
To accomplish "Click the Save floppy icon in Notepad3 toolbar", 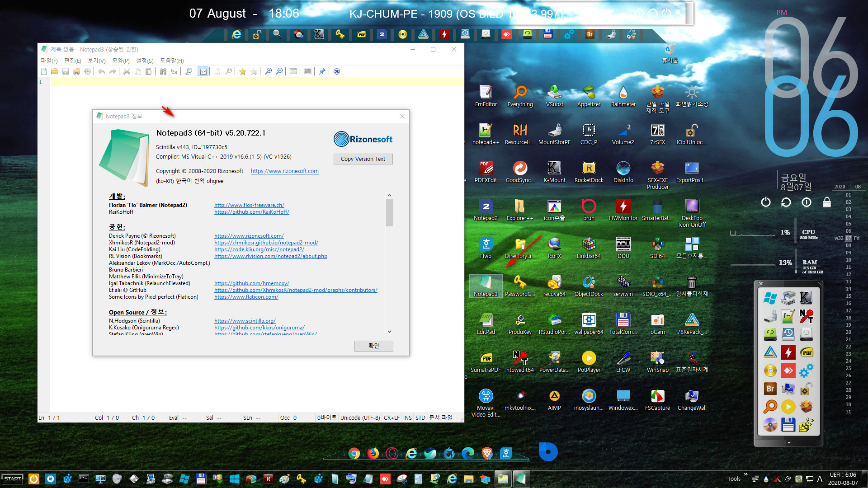I will point(66,71).
